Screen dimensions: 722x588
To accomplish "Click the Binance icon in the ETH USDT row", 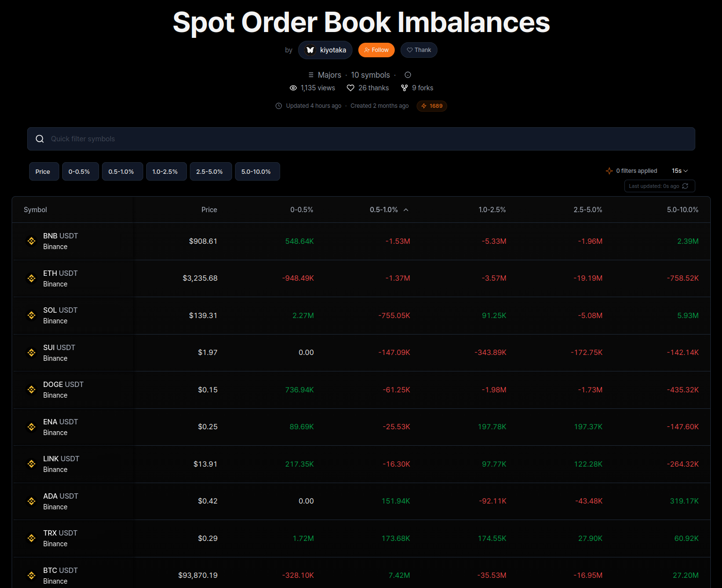I will [32, 278].
